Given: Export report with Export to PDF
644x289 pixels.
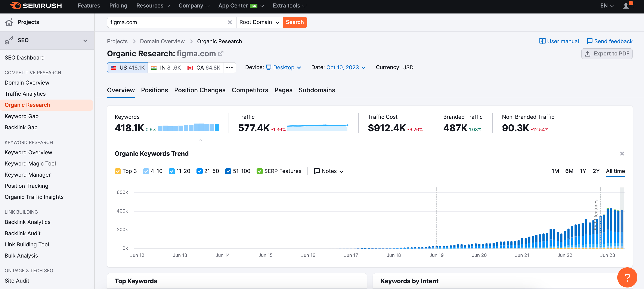Looking at the screenshot, I should [607, 54].
